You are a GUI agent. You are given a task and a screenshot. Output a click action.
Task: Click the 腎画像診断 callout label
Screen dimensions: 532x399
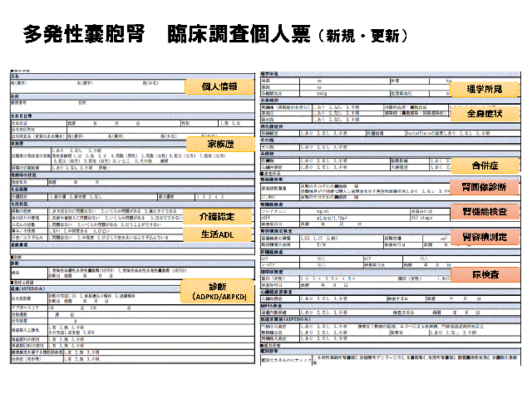click(484, 187)
